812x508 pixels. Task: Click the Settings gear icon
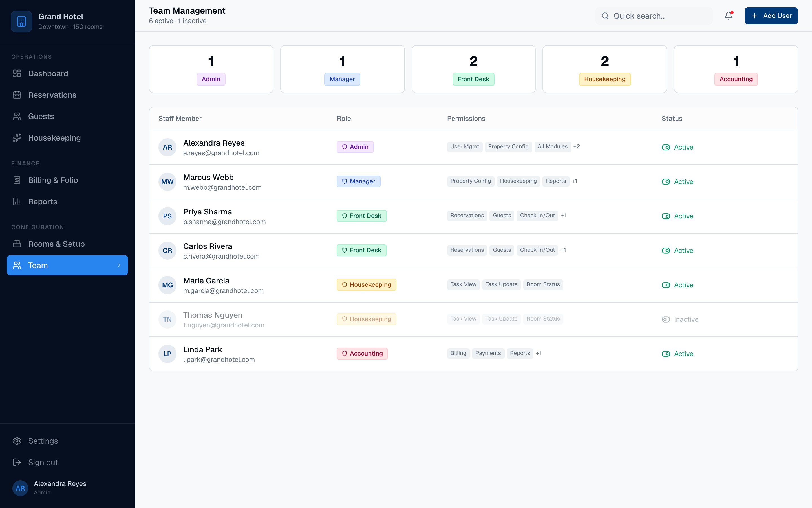click(x=17, y=441)
